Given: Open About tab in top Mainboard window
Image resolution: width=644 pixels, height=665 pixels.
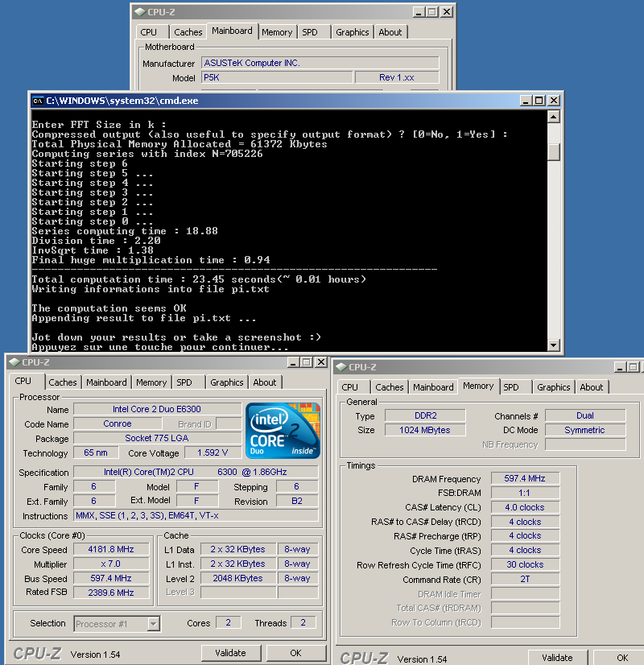Looking at the screenshot, I should (x=390, y=32).
